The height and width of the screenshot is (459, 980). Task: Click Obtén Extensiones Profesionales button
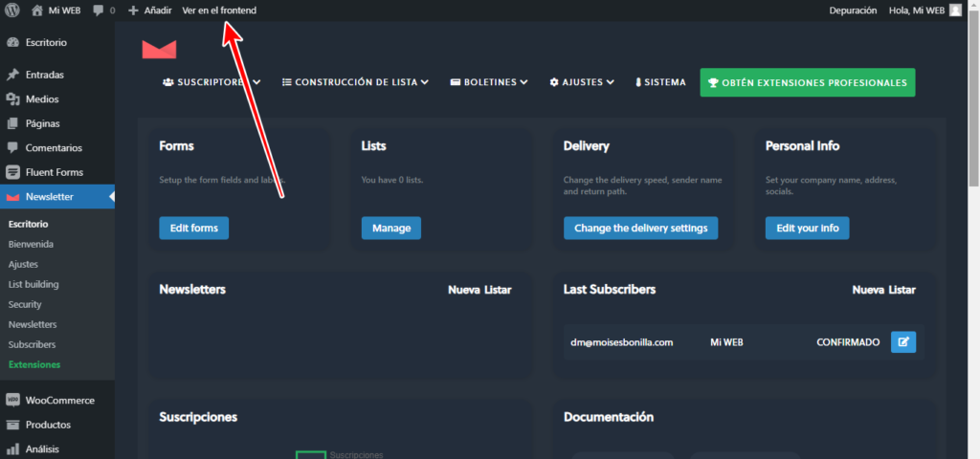click(808, 82)
